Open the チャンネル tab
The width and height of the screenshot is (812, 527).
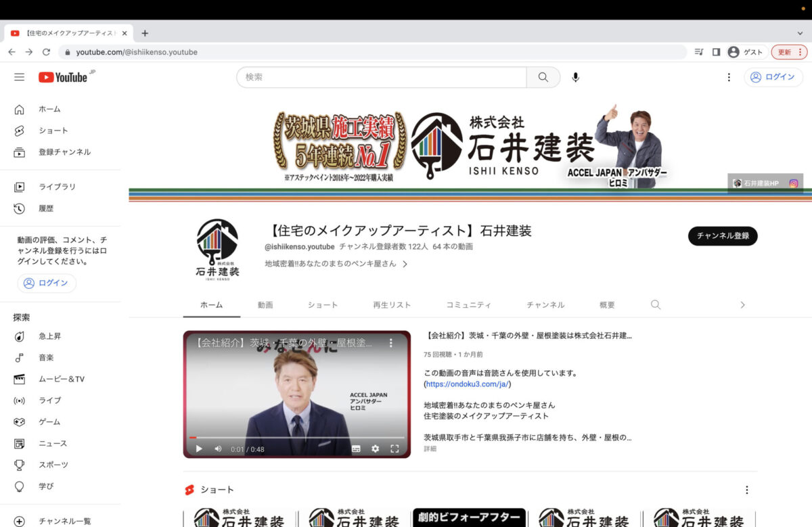coord(545,305)
